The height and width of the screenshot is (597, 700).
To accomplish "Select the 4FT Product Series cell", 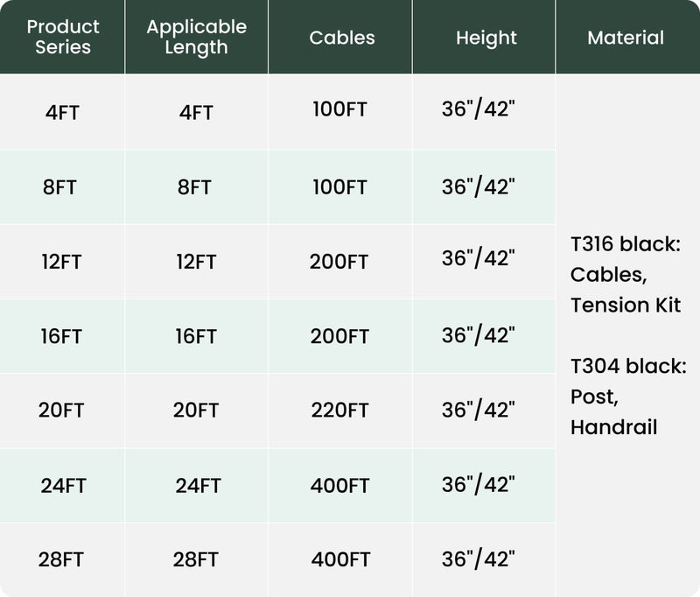I will pos(63,113).
